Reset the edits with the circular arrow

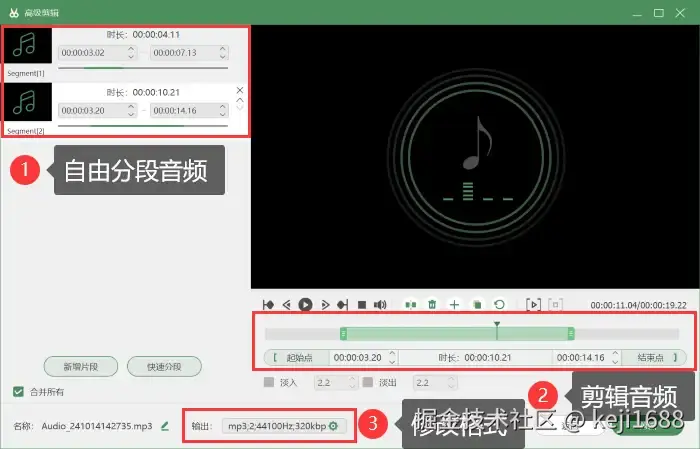(500, 305)
